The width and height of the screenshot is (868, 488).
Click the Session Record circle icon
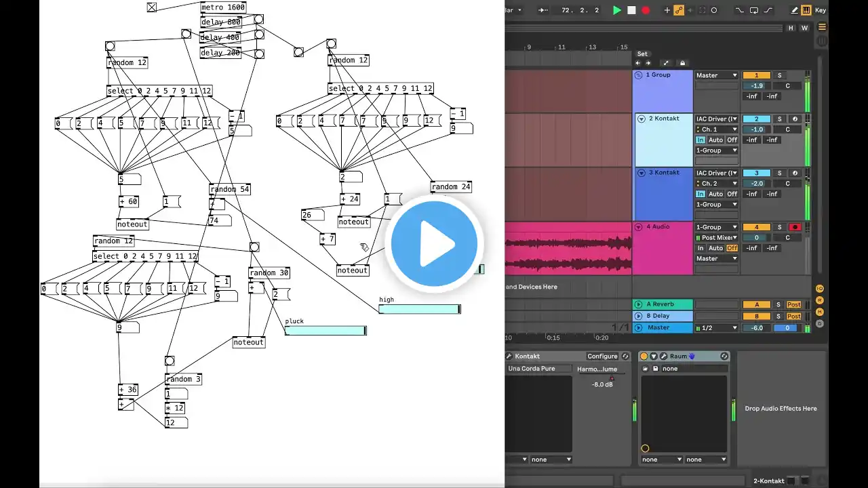click(x=714, y=10)
